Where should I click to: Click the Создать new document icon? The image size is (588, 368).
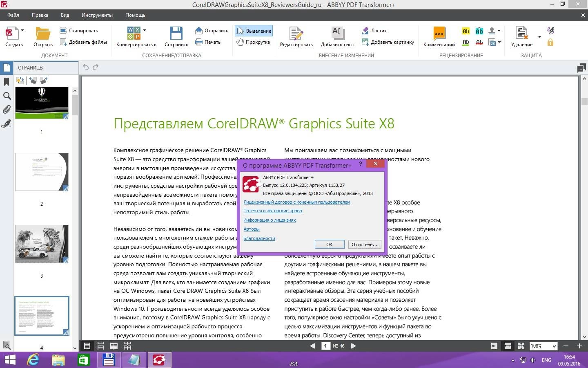11,33
